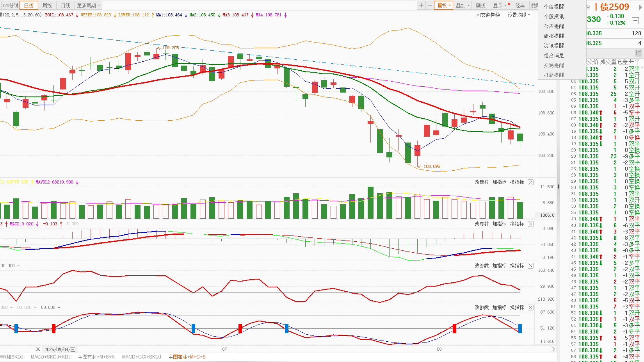
Task: Select the 主图布林+M+C+S template tab
Action: tap(187, 357)
